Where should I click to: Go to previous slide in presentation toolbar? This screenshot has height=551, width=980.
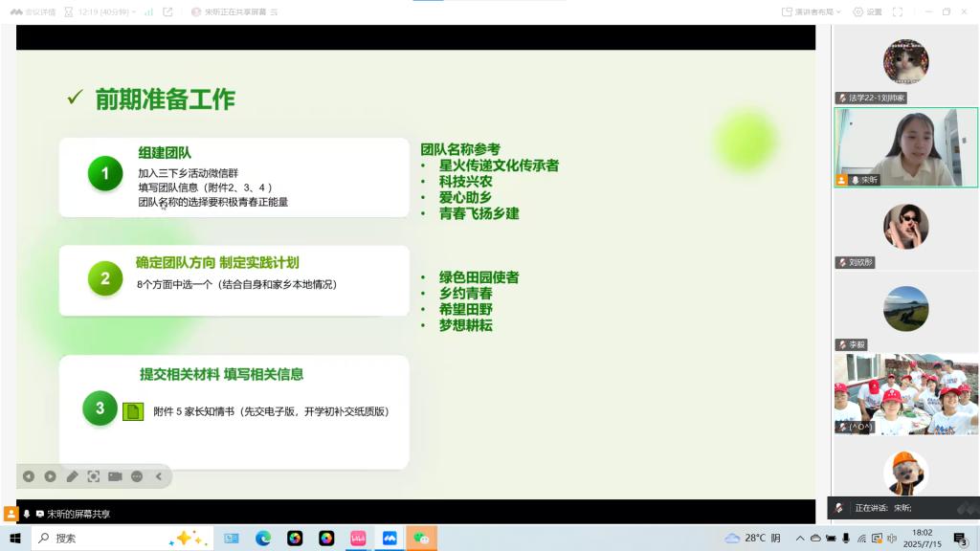pos(29,476)
